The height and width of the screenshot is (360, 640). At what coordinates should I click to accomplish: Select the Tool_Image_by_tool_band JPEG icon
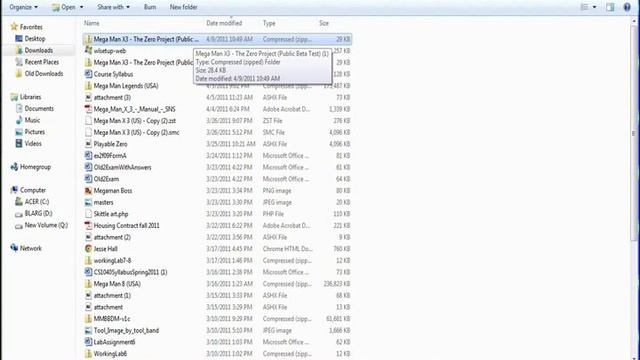click(88, 330)
